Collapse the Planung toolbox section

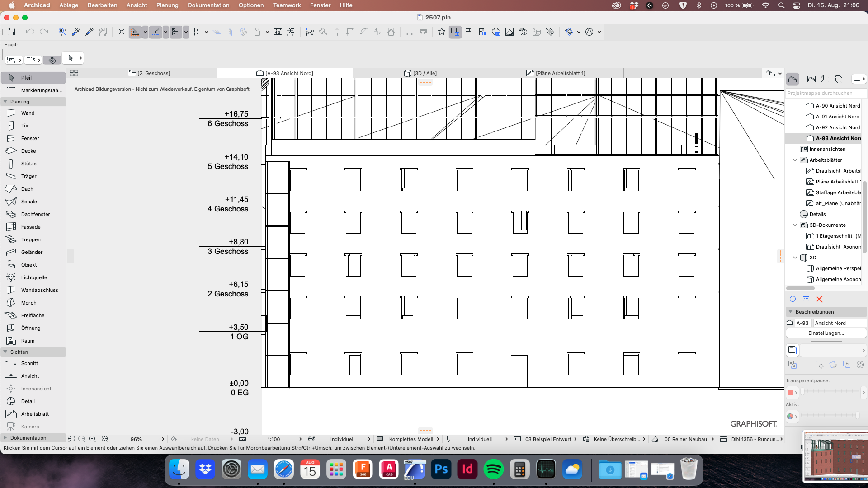5,102
